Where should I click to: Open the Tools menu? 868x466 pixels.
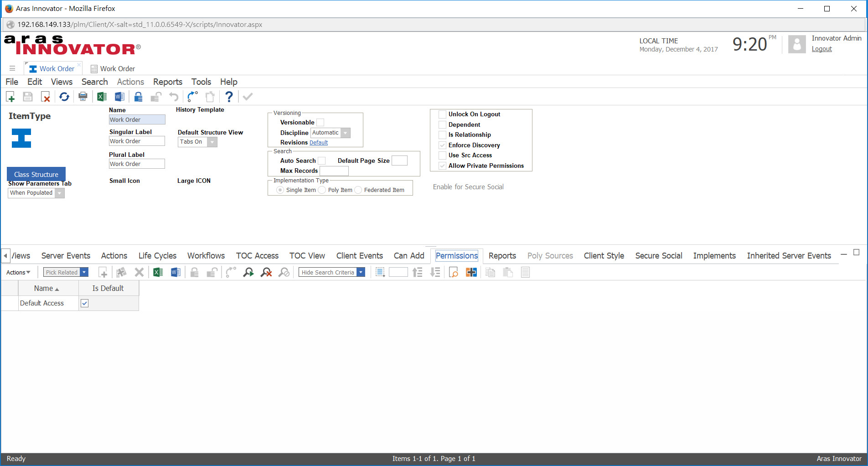201,82
